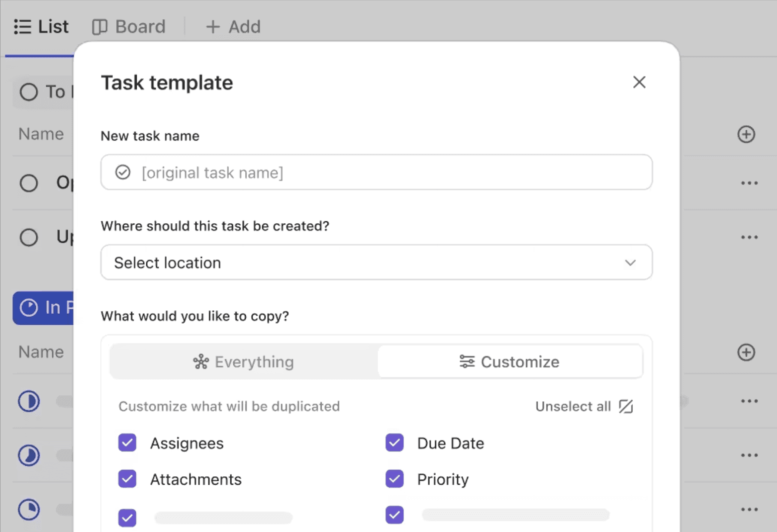
Task: Add a new view with Add
Action: click(233, 26)
